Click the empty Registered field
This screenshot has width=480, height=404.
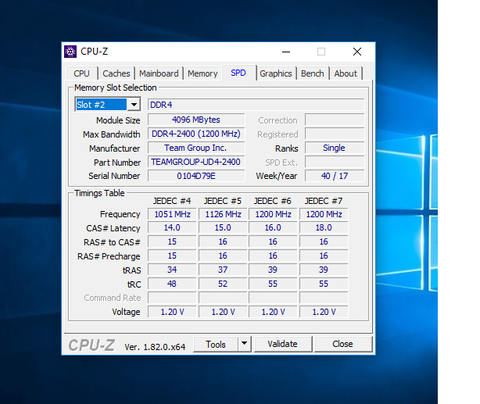(334, 134)
